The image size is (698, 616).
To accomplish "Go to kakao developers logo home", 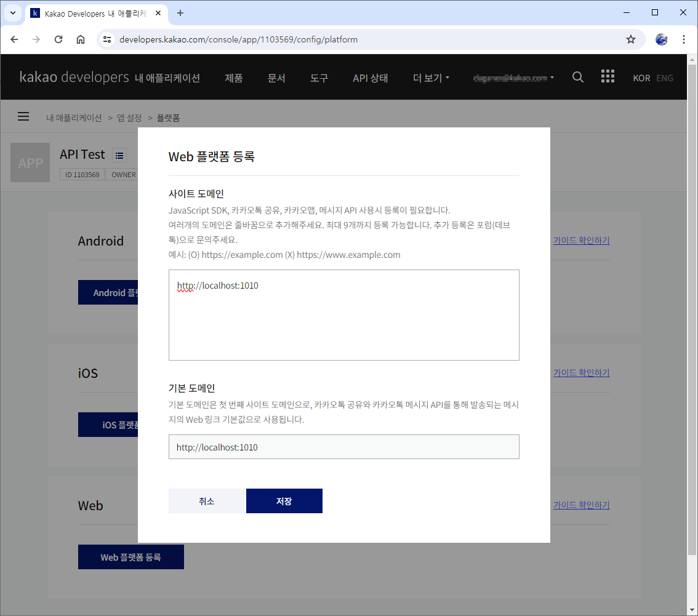I will (74, 77).
